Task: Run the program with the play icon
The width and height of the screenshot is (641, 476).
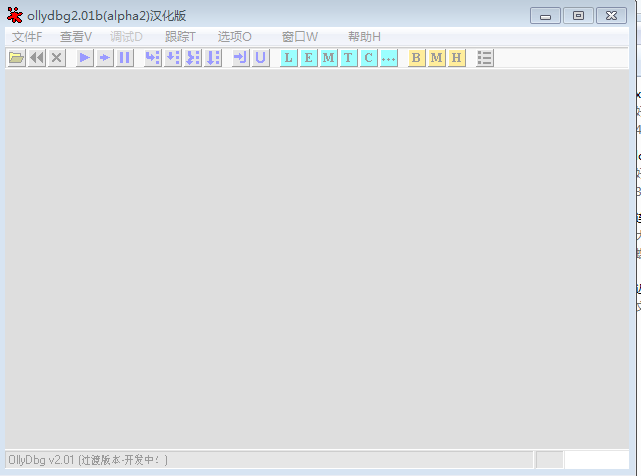Action: 85,58
